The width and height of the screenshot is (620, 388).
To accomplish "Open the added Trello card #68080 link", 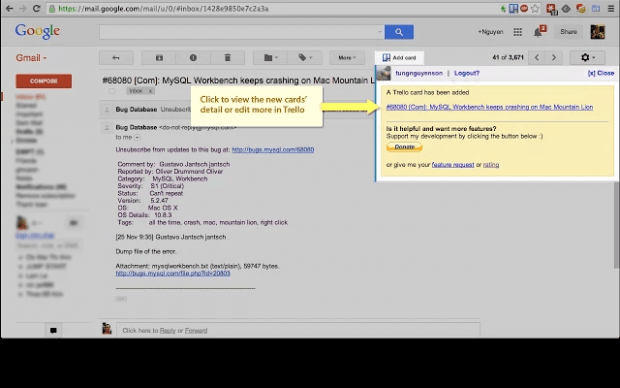I will click(490, 107).
